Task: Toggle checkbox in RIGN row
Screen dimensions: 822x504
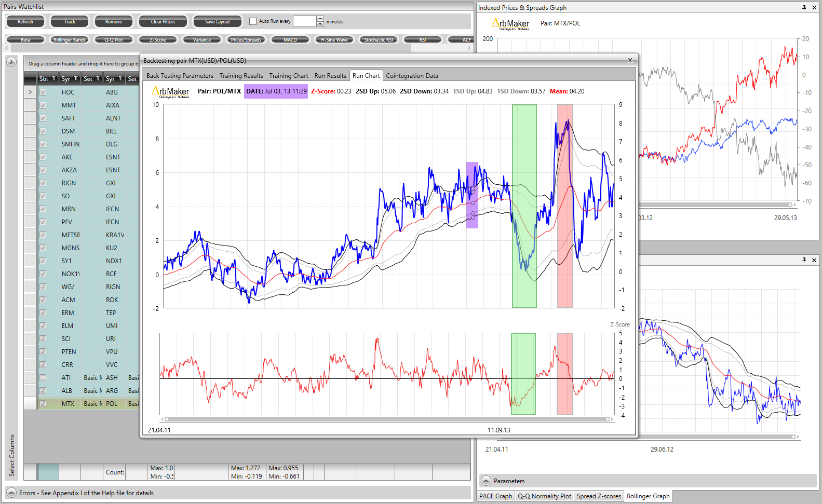Action: tap(43, 183)
